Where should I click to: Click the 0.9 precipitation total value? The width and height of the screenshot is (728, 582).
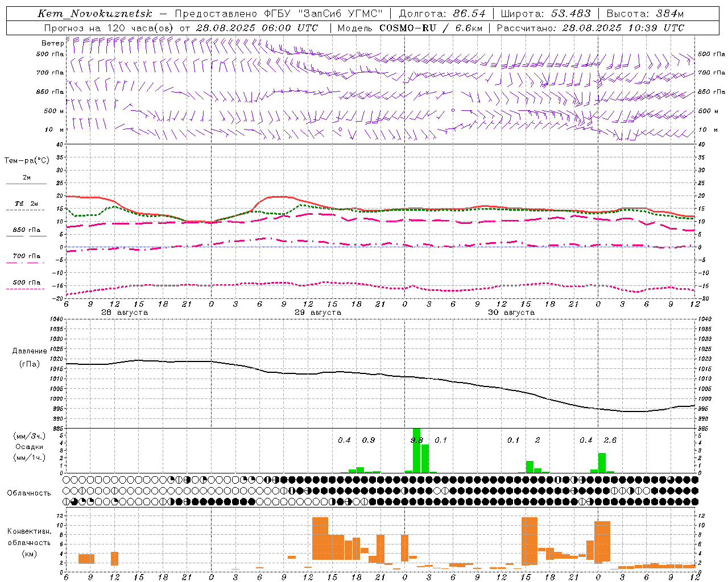369,440
